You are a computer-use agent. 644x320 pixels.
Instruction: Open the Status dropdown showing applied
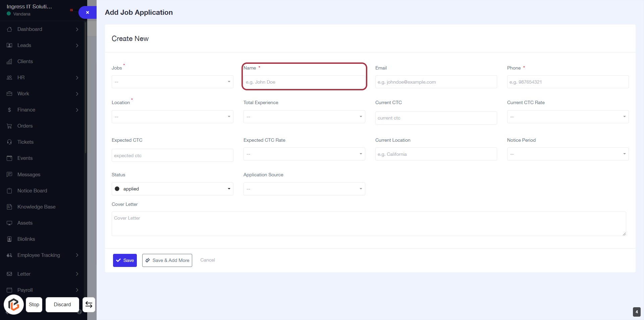(x=172, y=189)
